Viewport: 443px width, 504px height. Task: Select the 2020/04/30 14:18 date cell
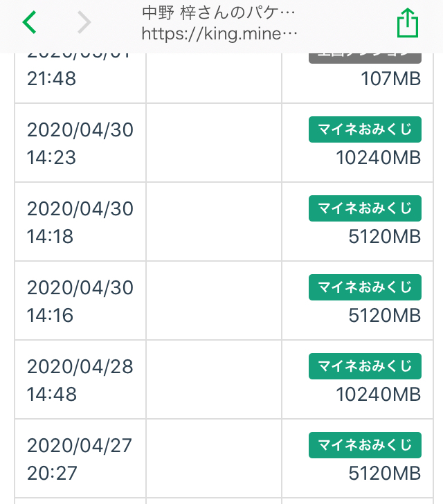pyautogui.click(x=80, y=222)
